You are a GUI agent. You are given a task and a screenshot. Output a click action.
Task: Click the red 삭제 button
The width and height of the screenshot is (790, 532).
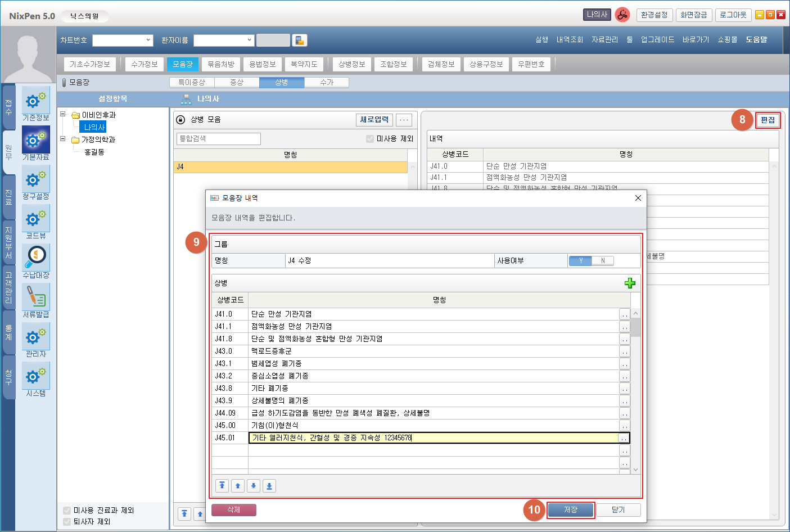pyautogui.click(x=233, y=510)
